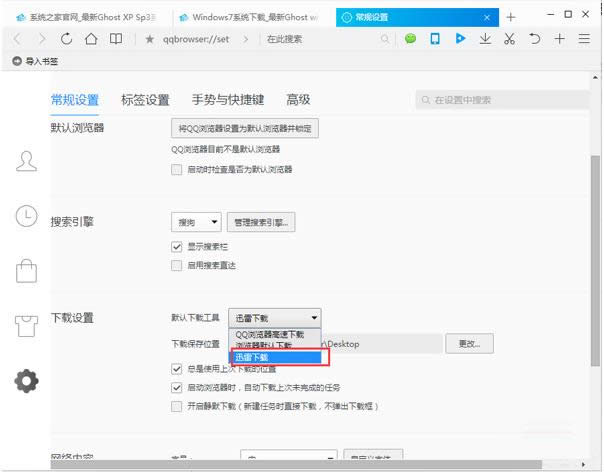
Task: Go back with the browser back arrow
Action: point(17,39)
